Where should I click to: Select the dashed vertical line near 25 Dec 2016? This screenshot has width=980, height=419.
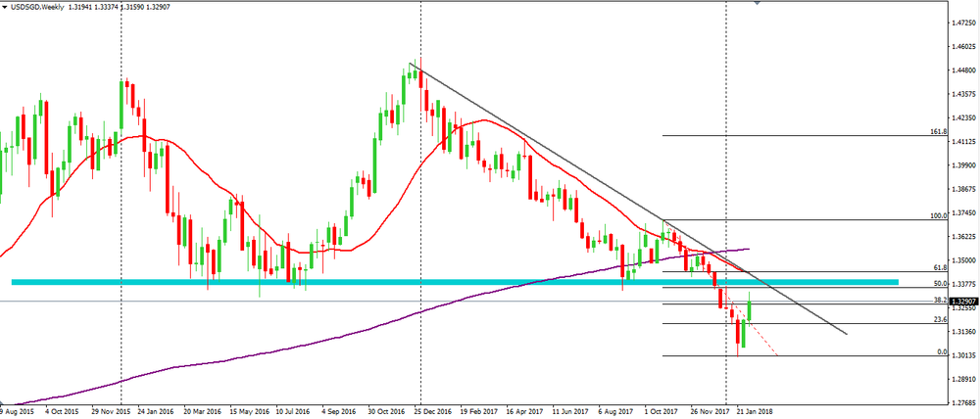(420, 203)
